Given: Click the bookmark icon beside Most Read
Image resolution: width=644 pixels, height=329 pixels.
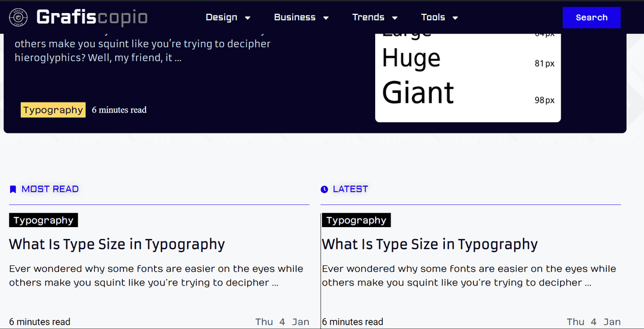Looking at the screenshot, I should click(13, 190).
